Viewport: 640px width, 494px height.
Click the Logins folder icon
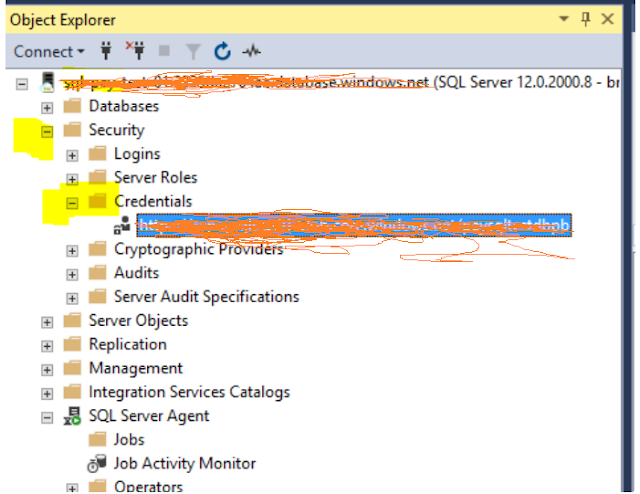click(x=98, y=154)
